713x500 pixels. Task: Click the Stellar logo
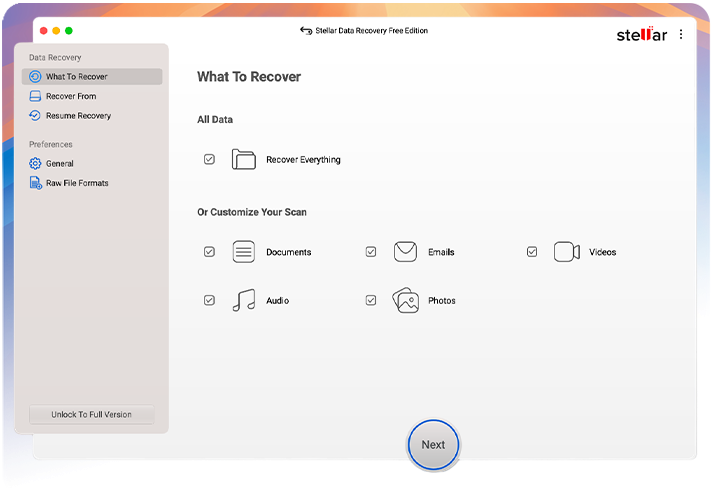click(x=642, y=34)
